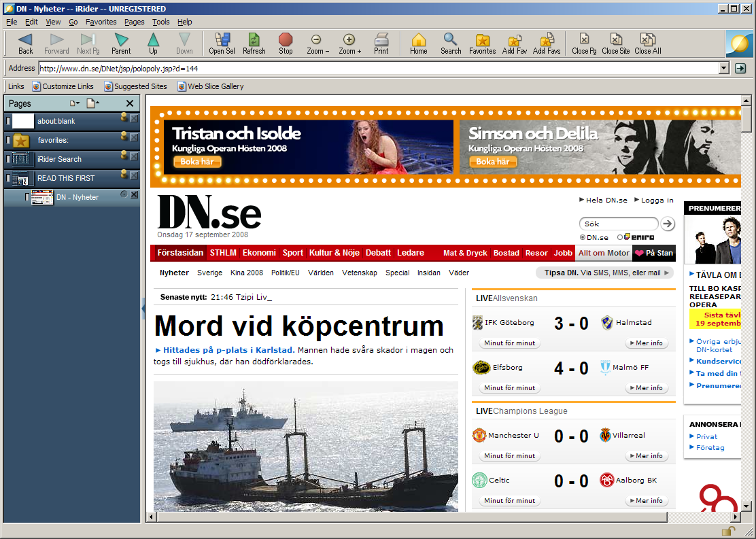Click the Close Site toolbar icon
756x539 pixels.
pyautogui.click(x=616, y=39)
